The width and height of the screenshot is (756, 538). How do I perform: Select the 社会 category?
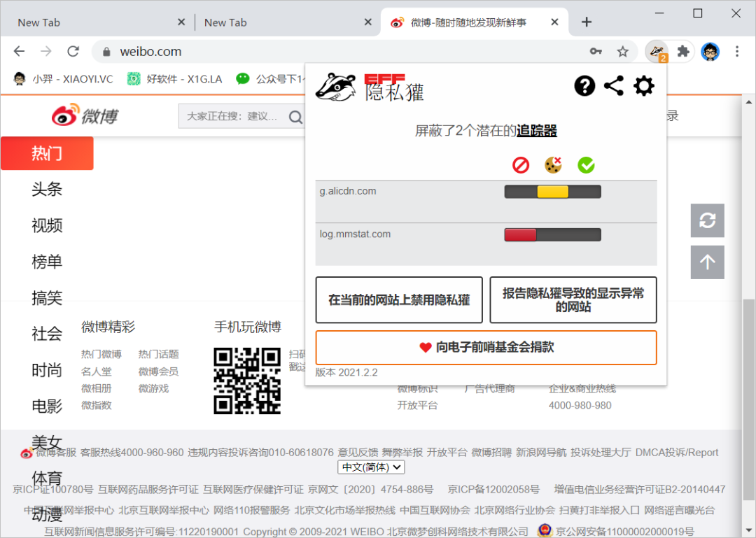tap(47, 334)
